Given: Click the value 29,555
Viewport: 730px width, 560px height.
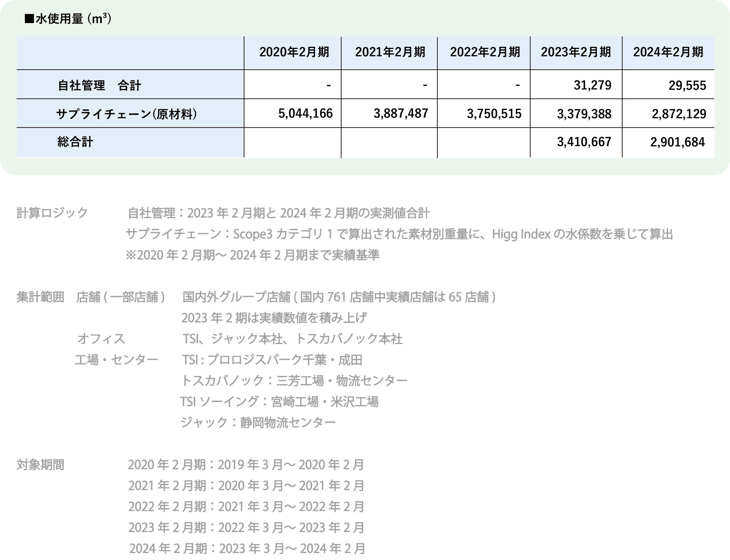Looking at the screenshot, I should [687, 86].
